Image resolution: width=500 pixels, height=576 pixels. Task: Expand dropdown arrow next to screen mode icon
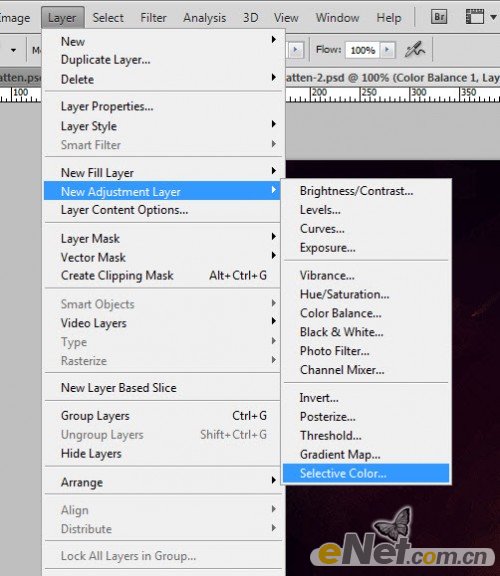click(493, 17)
